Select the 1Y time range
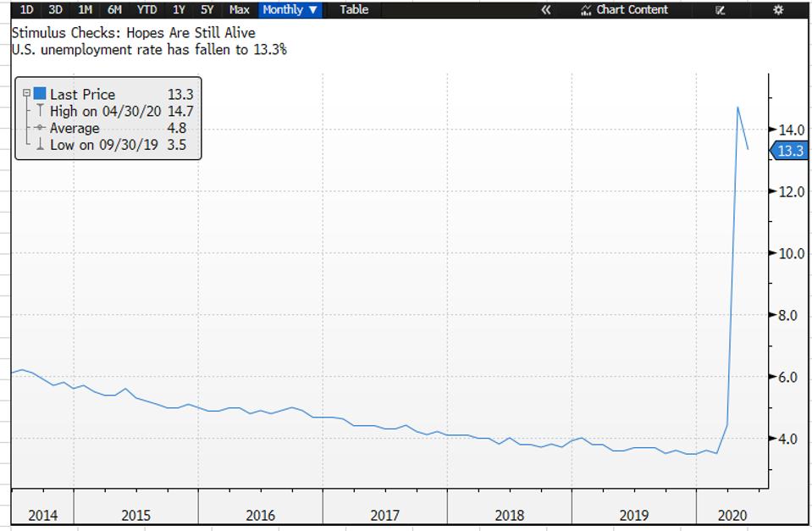Image resolution: width=812 pixels, height=531 pixels. tap(177, 9)
